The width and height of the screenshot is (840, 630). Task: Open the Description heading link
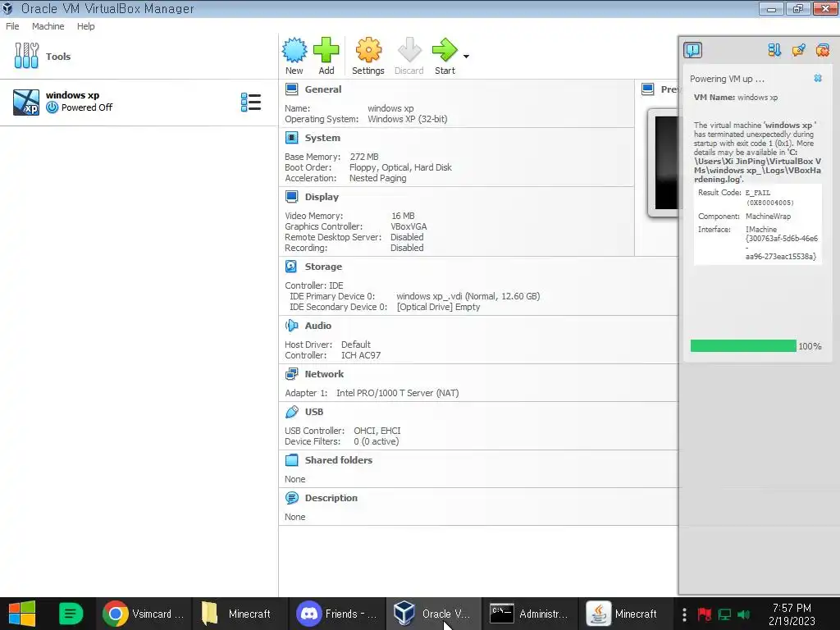coord(331,498)
